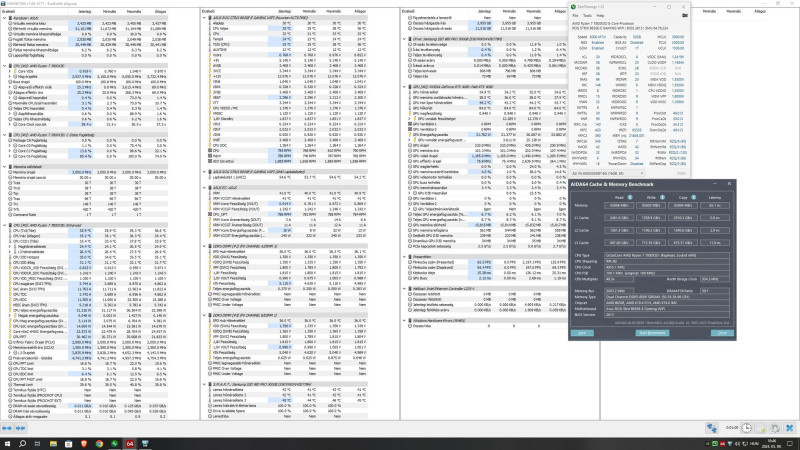Click the L3 Cache latency value field
The width and height of the screenshot is (800, 450).
click(714, 243)
